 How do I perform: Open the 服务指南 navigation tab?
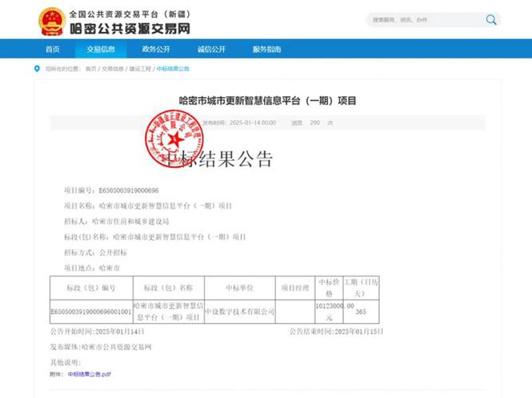267,49
